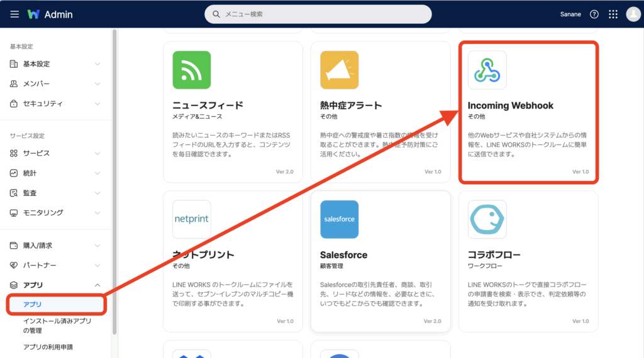Collapse the アプリ menu chevron
This screenshot has height=358, width=644.
click(97, 285)
